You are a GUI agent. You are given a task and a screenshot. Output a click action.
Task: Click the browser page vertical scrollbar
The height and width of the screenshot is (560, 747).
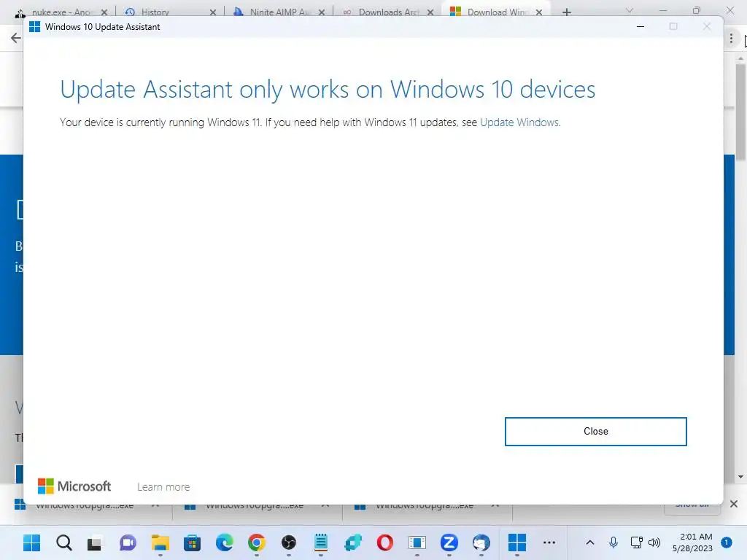[740, 112]
